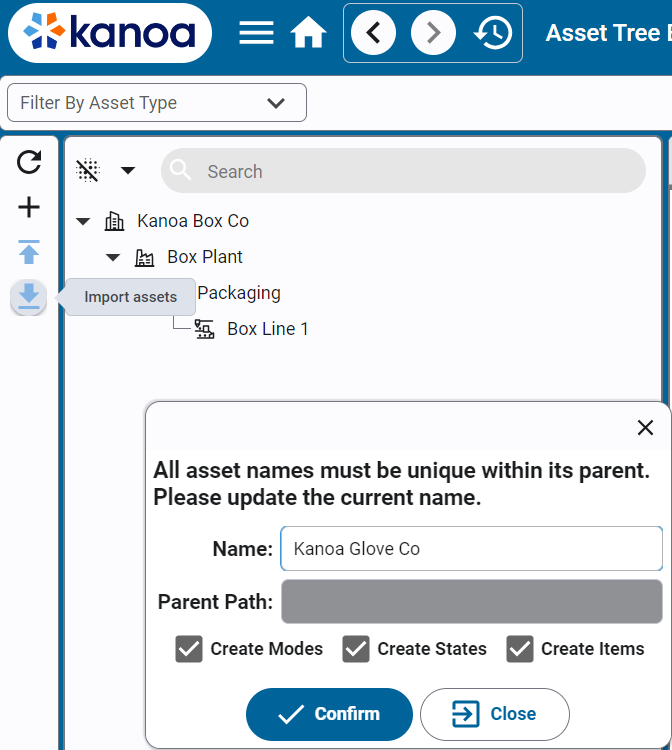
Task: Click the Kanoa Box Co enterprise icon
Action: click(114, 221)
